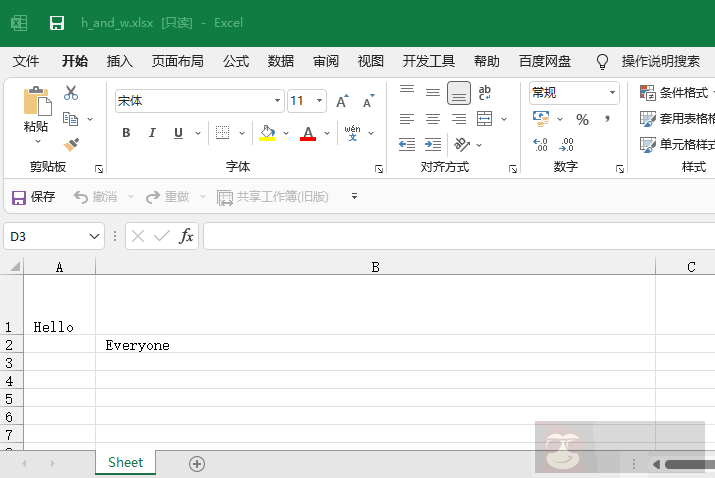Apply percent style

tap(582, 120)
